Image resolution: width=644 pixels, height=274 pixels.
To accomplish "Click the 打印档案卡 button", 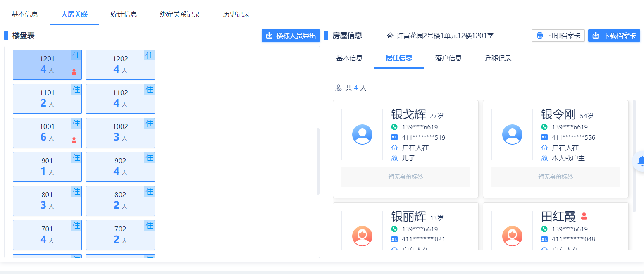I will click(x=558, y=36).
